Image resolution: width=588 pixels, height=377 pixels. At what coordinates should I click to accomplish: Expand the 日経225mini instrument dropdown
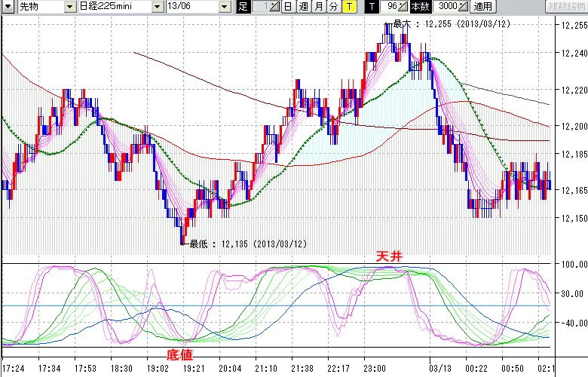point(157,7)
